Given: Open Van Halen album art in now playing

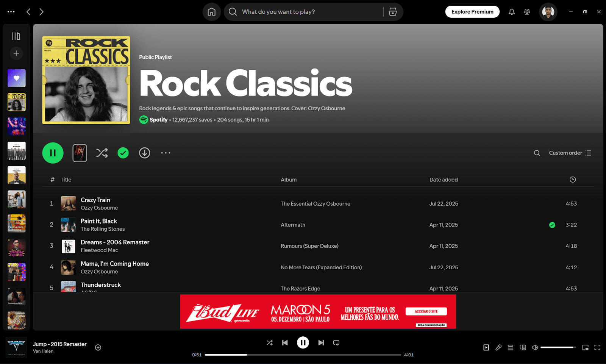Looking at the screenshot, I should coord(16,347).
